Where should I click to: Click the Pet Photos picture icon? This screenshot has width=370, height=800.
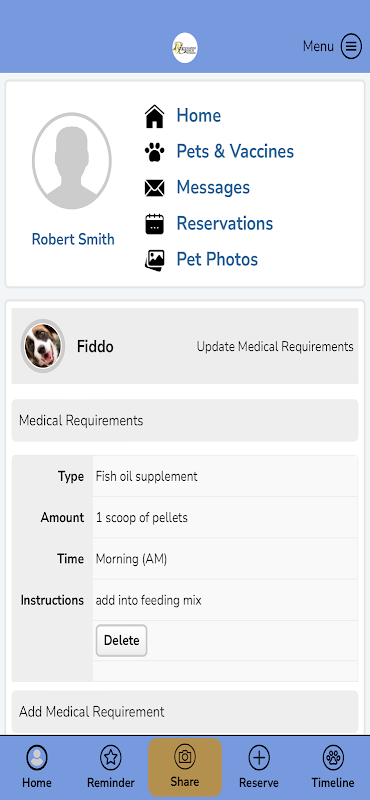coord(155,260)
